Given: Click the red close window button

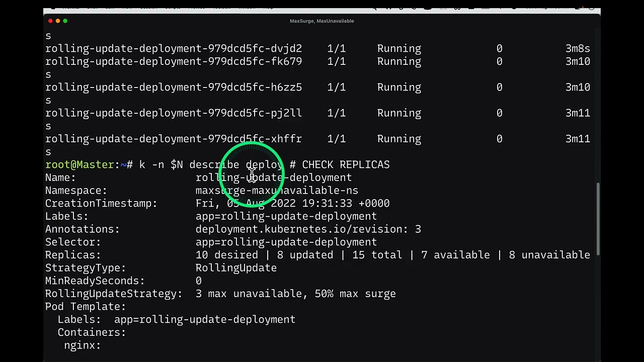Looking at the screenshot, I should 50,21.
